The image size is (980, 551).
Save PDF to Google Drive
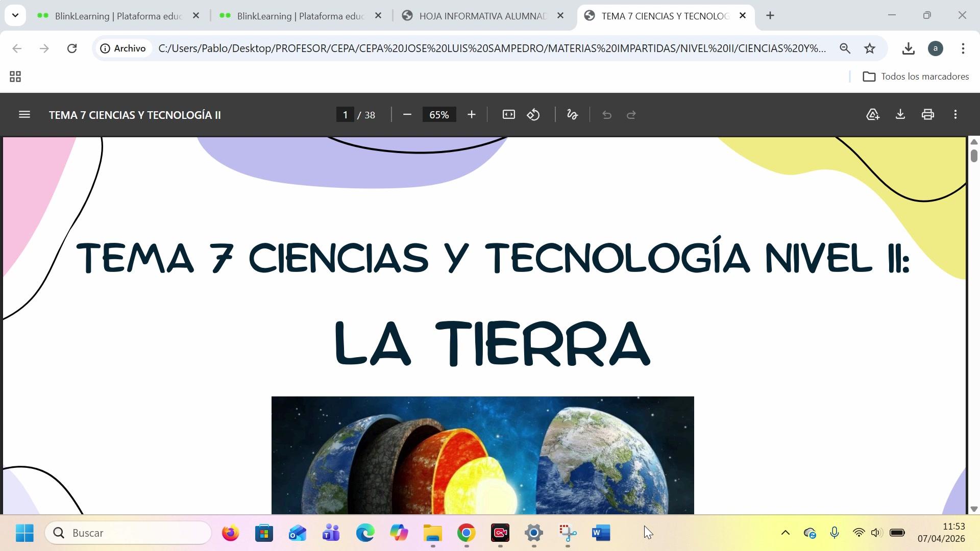pos(872,115)
